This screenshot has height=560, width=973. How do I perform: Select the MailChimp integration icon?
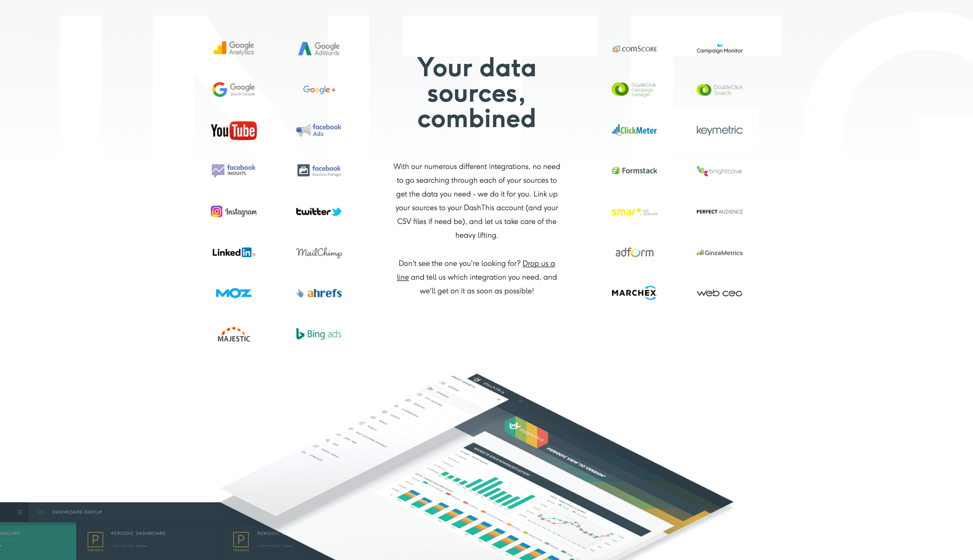(319, 252)
